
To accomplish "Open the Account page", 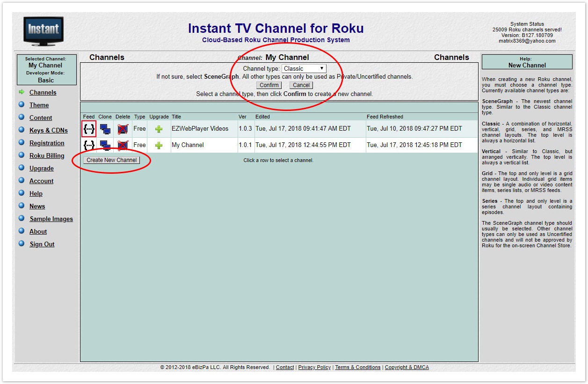I will [x=42, y=181].
